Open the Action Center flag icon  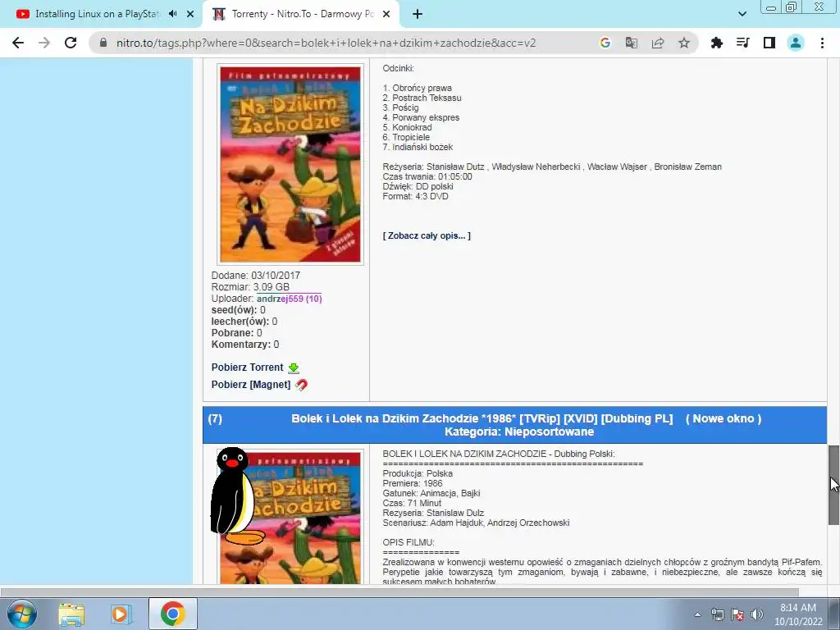[737, 614]
